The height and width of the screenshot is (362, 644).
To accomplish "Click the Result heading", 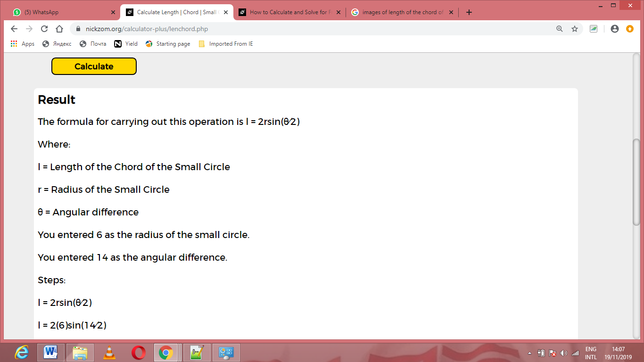I will coord(57,100).
